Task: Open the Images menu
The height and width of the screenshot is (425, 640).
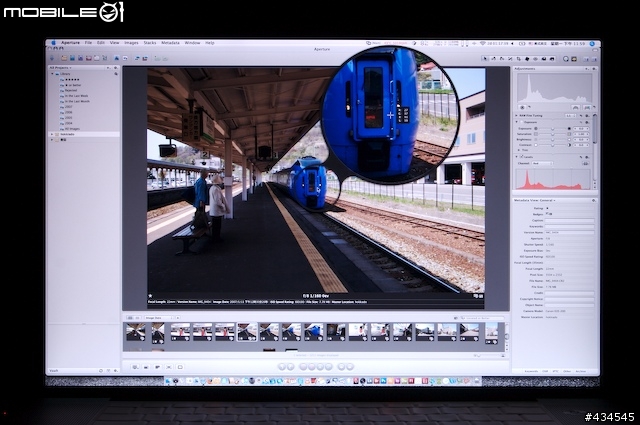Action: (131, 43)
